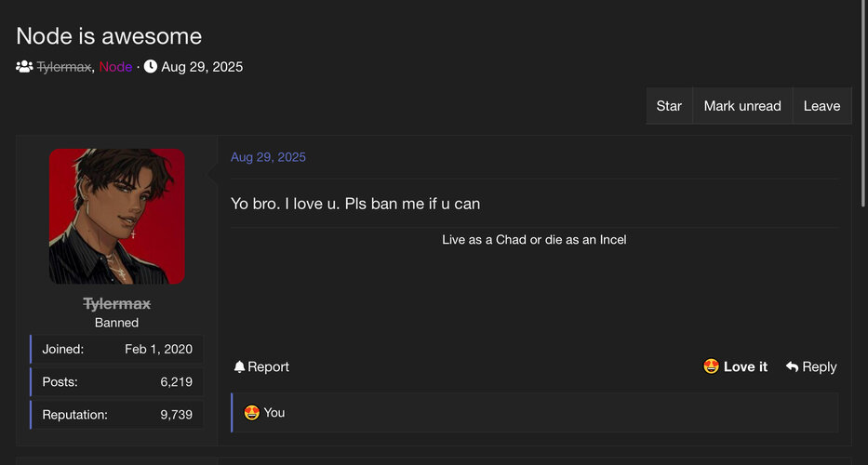Click the participants group icon
Screen dimensions: 868x465
[x=24, y=67]
